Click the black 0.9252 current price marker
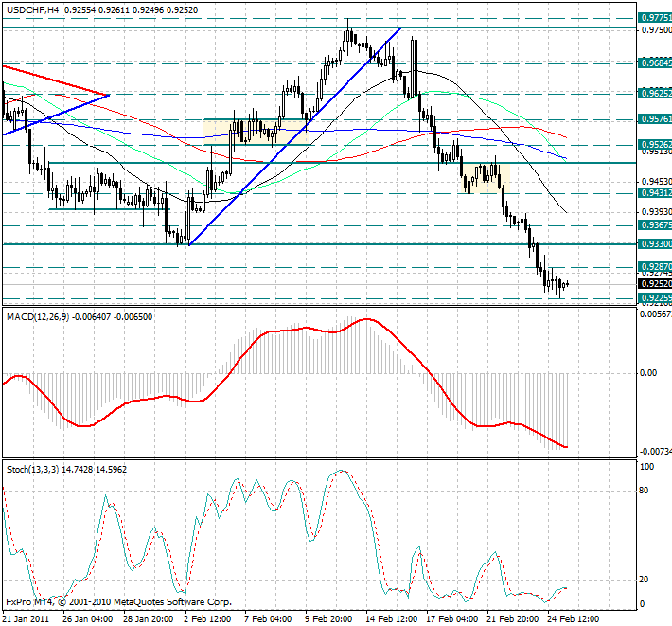Viewport: 672px width, 626px height. click(x=655, y=284)
